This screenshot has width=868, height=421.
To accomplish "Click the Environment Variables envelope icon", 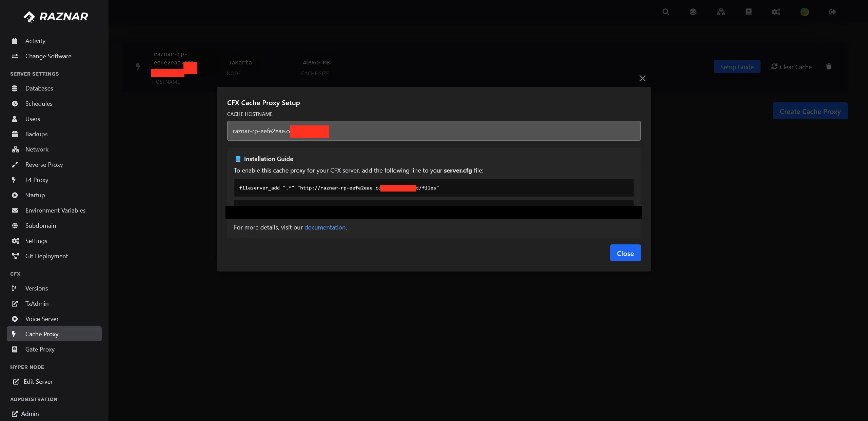I will click(15, 210).
